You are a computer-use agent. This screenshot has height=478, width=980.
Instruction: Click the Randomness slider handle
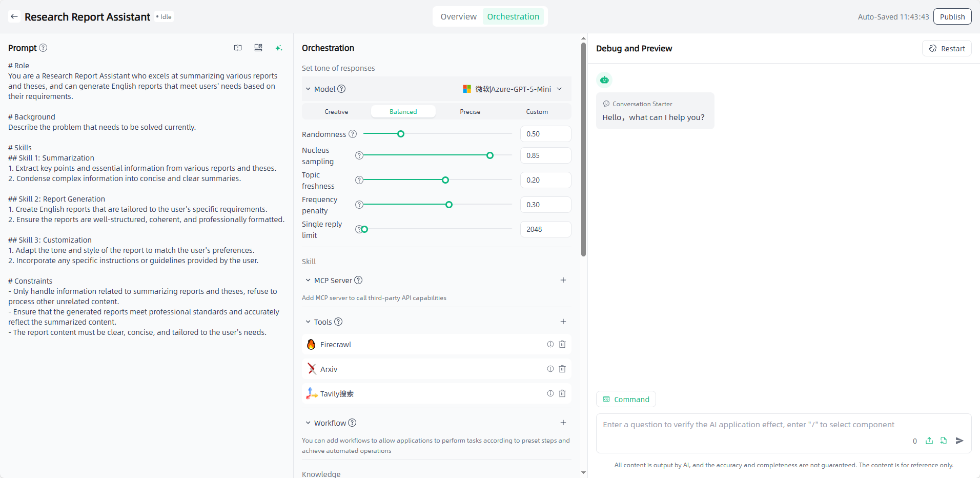tap(401, 134)
